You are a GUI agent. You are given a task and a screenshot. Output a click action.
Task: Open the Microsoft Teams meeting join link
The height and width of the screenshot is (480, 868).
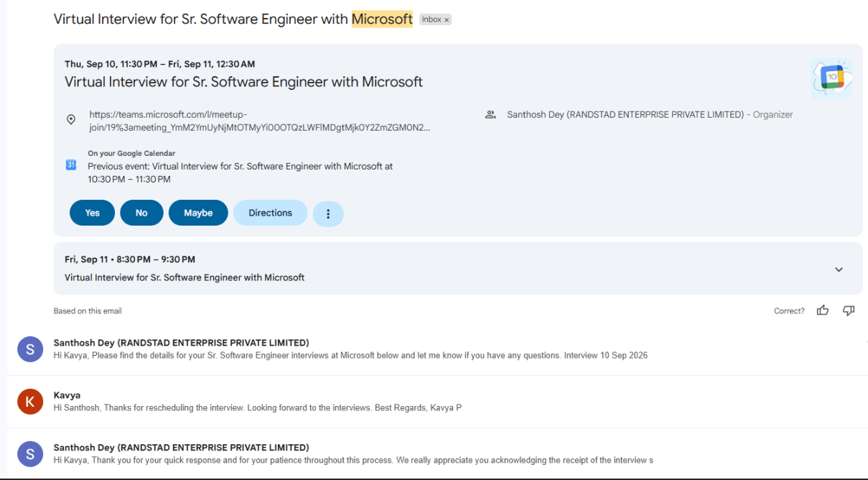pos(260,121)
